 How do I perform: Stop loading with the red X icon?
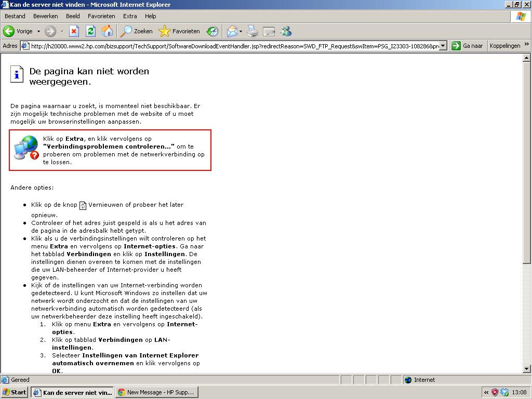coord(74,31)
